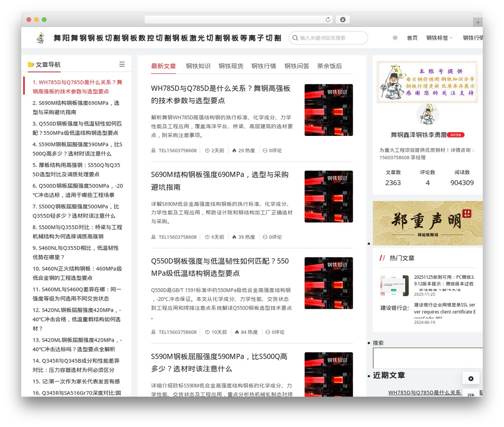Switch to the 钢铁问答 tab

click(297, 66)
